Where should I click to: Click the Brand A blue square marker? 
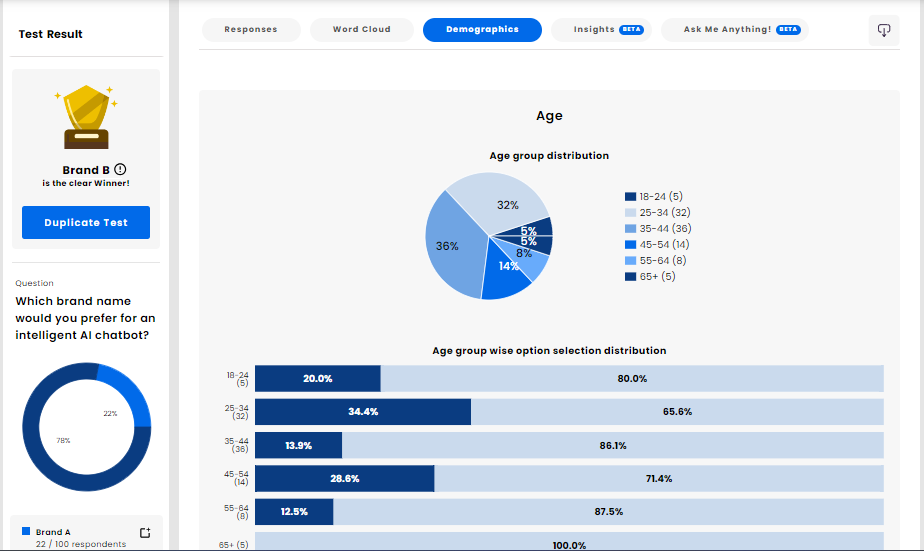pos(26,531)
